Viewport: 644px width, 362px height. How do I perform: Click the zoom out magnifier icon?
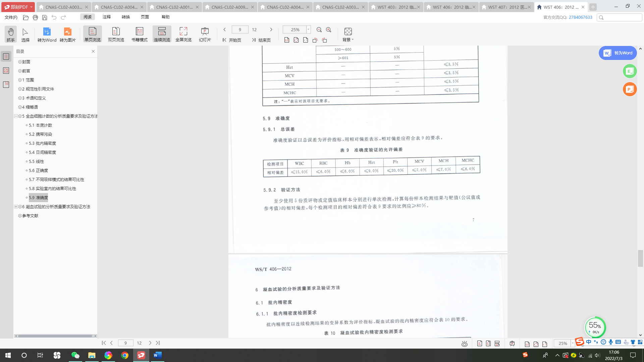coord(319,30)
